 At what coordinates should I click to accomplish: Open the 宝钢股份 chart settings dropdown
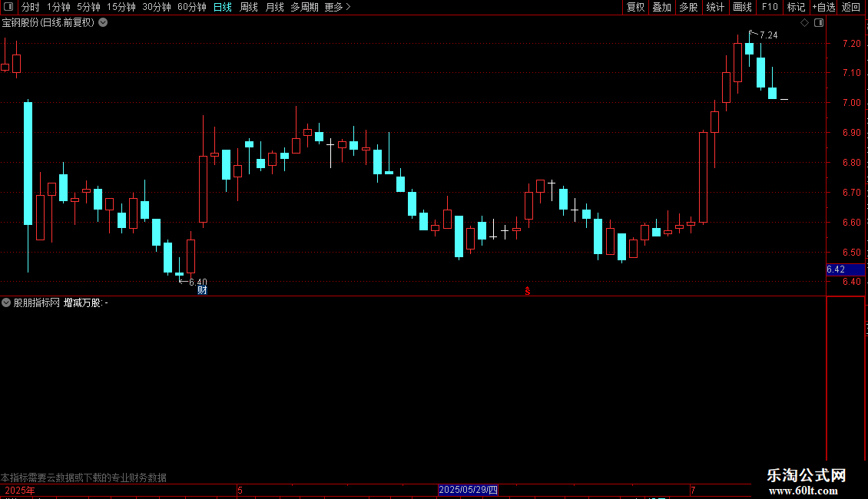point(103,23)
